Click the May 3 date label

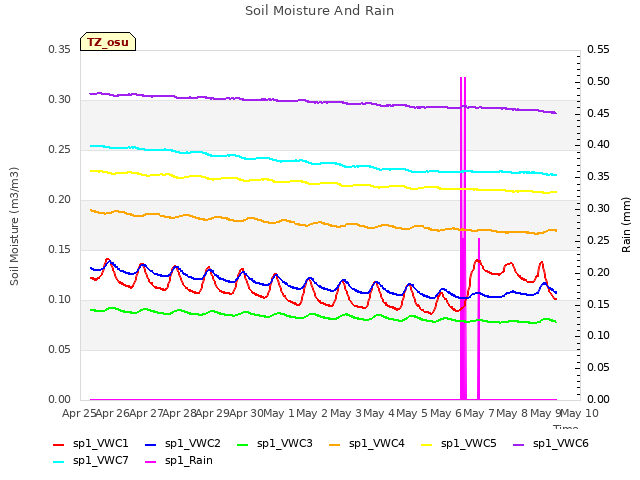(x=346, y=413)
